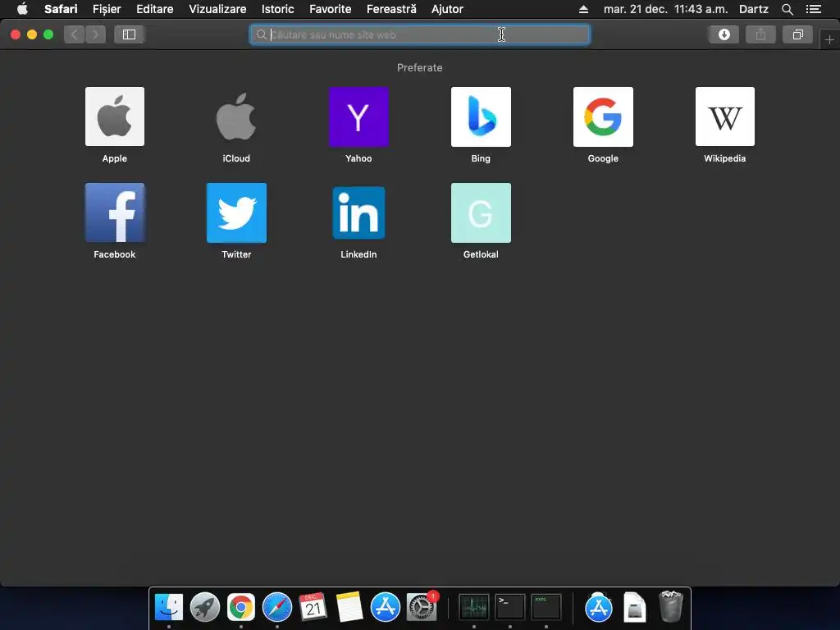
Task: Open the Getlokal favorite tile
Action: pos(481,212)
